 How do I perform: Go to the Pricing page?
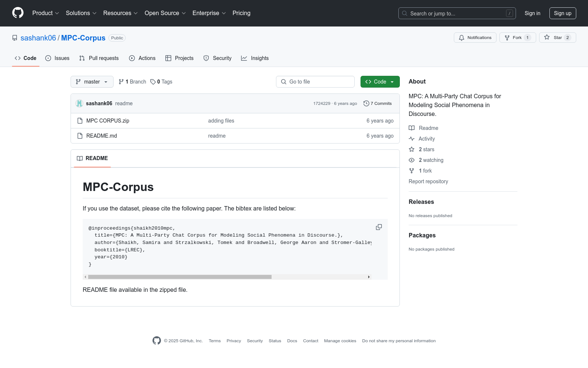(241, 13)
